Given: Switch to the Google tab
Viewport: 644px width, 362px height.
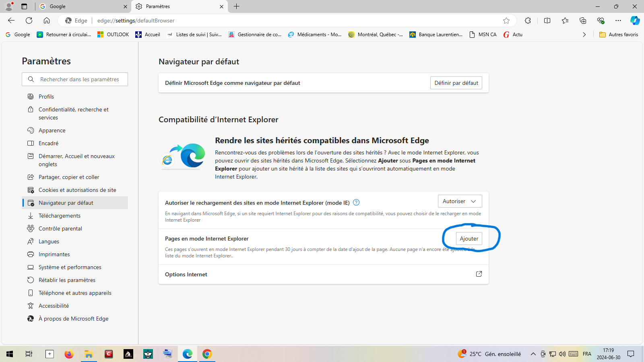Looking at the screenshot, I should click(x=83, y=6).
